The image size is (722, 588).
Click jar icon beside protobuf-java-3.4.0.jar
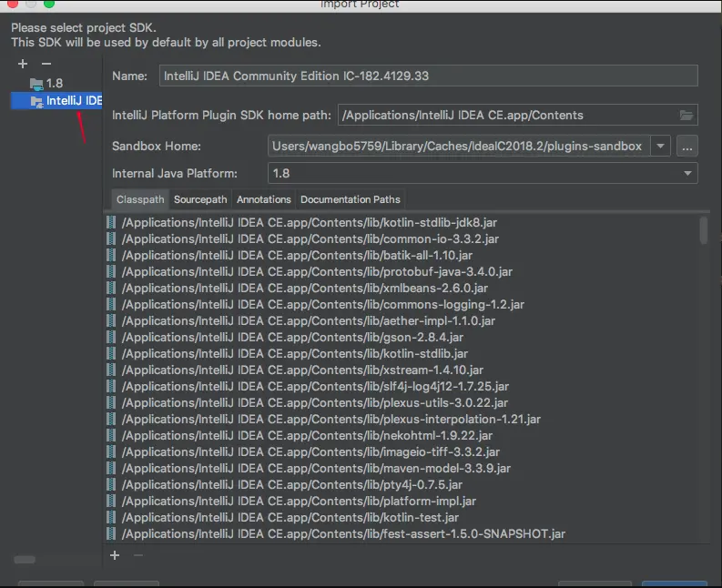tap(111, 271)
